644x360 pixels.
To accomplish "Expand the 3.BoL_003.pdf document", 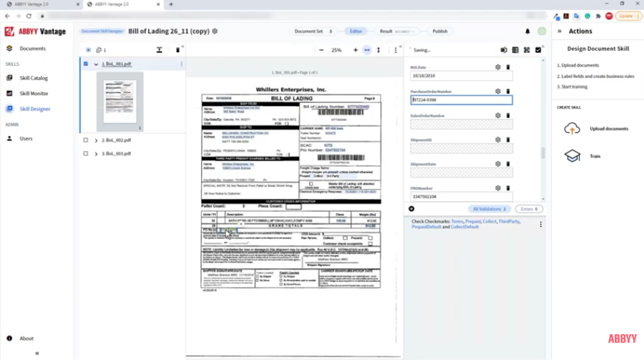I will (x=96, y=154).
